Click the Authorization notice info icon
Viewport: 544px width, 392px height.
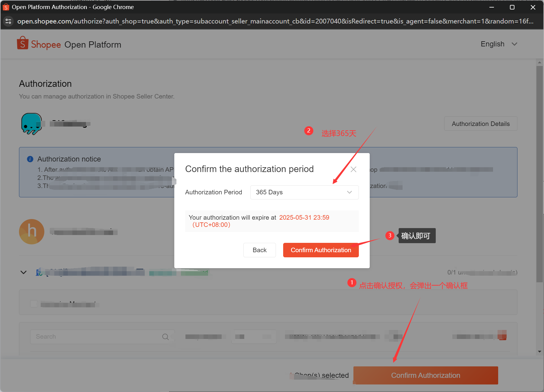(30, 159)
